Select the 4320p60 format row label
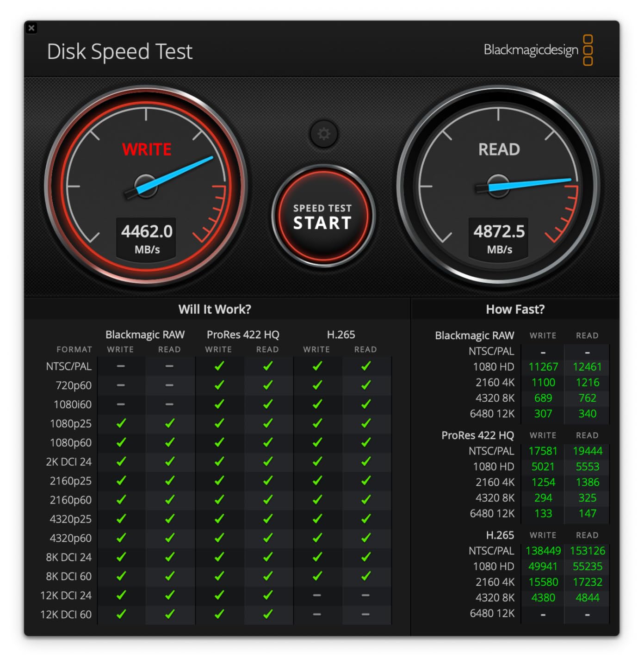This screenshot has height=664, width=644. click(71, 538)
